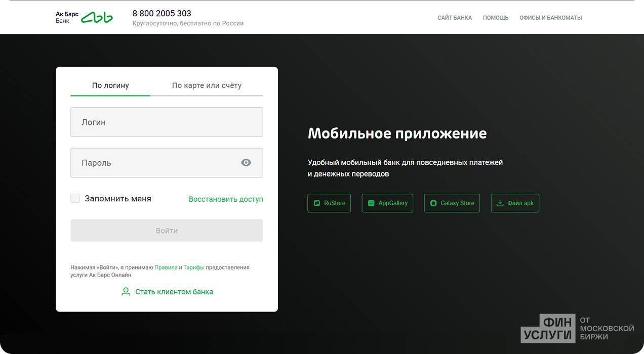
Task: Download the apk file
Action: (515, 203)
